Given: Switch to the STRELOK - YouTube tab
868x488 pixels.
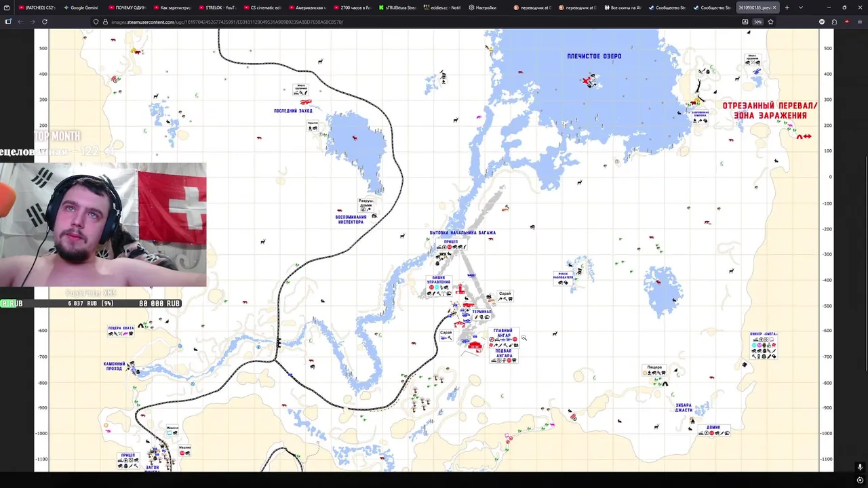Looking at the screenshot, I should pos(217,7).
